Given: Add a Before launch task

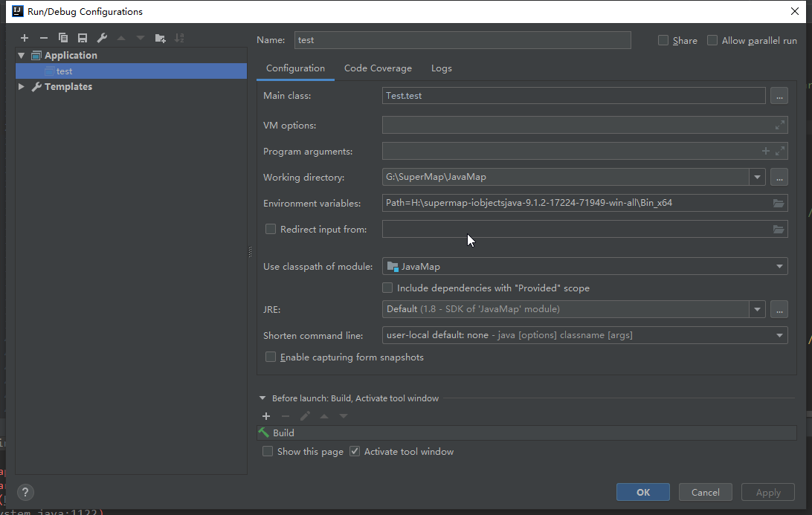Looking at the screenshot, I should coord(266,416).
